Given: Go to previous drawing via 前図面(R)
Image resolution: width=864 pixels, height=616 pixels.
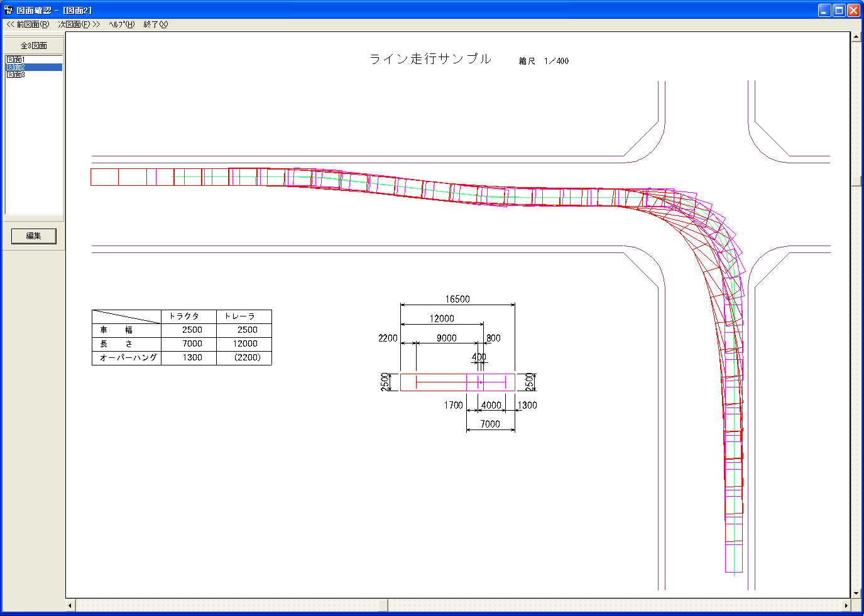Looking at the screenshot, I should pos(28,24).
